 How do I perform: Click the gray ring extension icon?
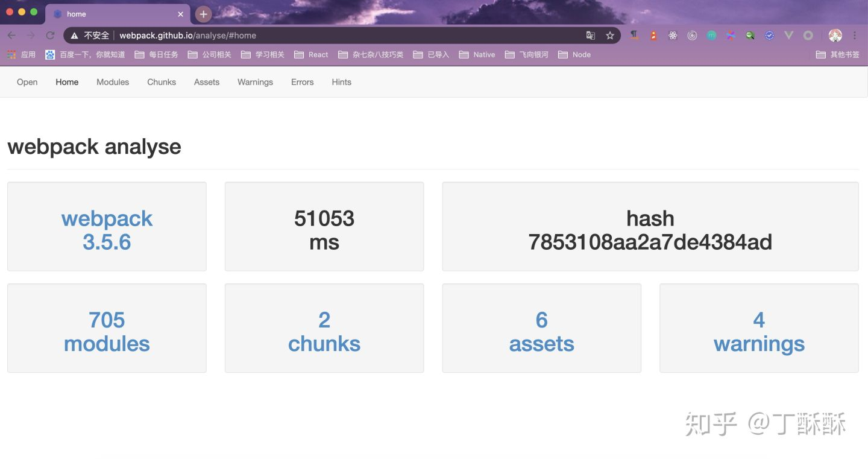pos(808,36)
